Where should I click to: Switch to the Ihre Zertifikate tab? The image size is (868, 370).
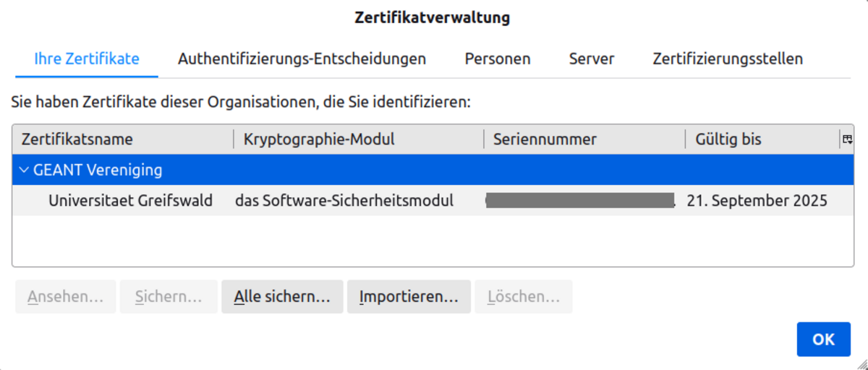click(x=87, y=59)
